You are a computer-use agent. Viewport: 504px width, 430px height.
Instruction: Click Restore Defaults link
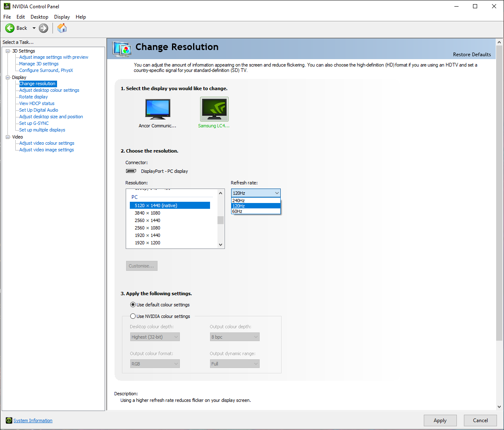point(472,55)
